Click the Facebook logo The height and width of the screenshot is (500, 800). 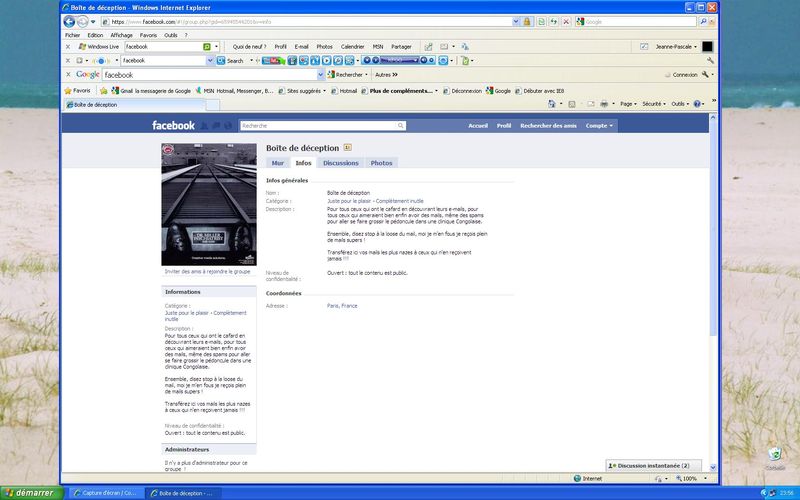[x=173, y=126]
